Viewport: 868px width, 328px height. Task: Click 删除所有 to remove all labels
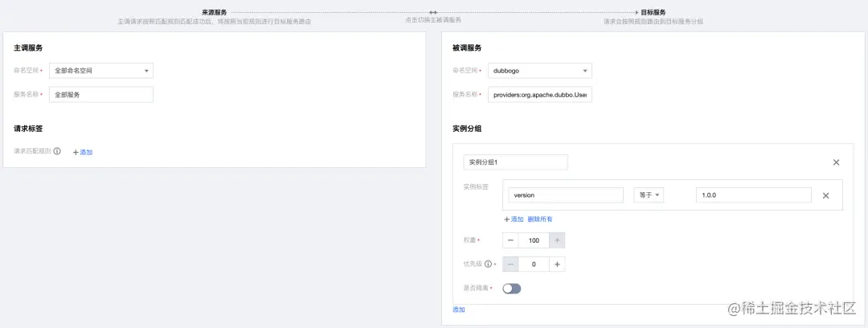(x=540, y=219)
